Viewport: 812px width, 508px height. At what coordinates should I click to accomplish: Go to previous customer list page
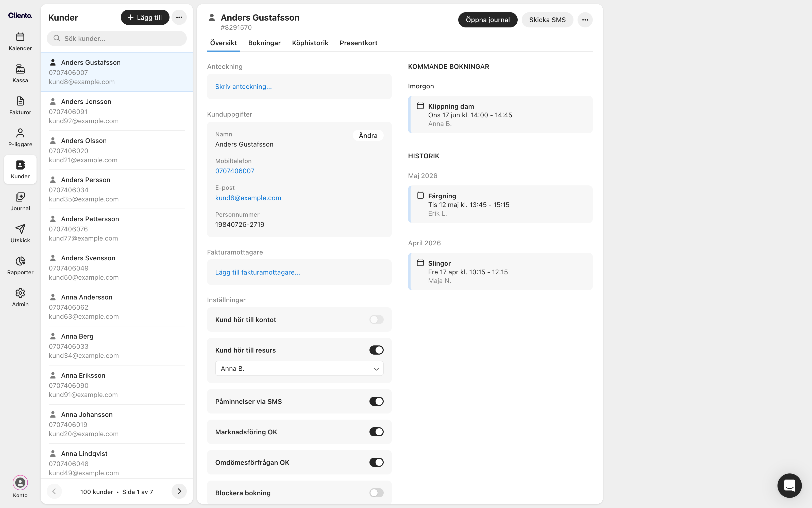coord(54,491)
